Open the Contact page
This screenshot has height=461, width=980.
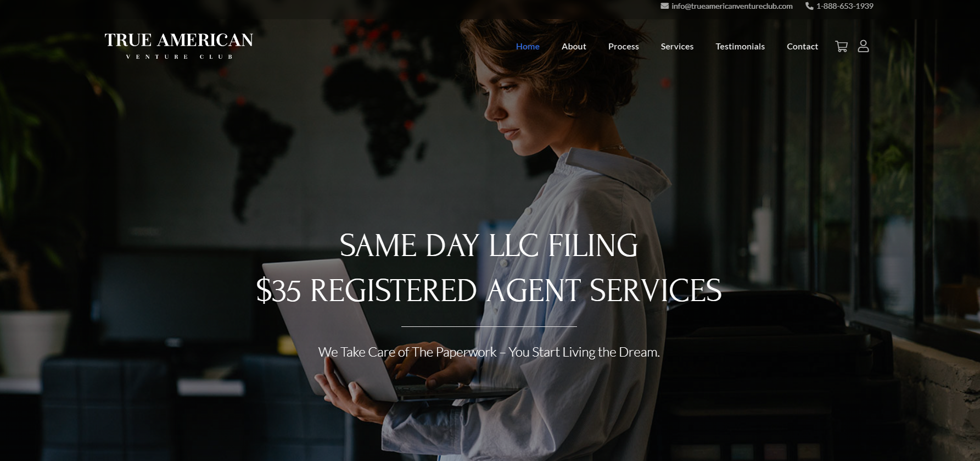(802, 47)
